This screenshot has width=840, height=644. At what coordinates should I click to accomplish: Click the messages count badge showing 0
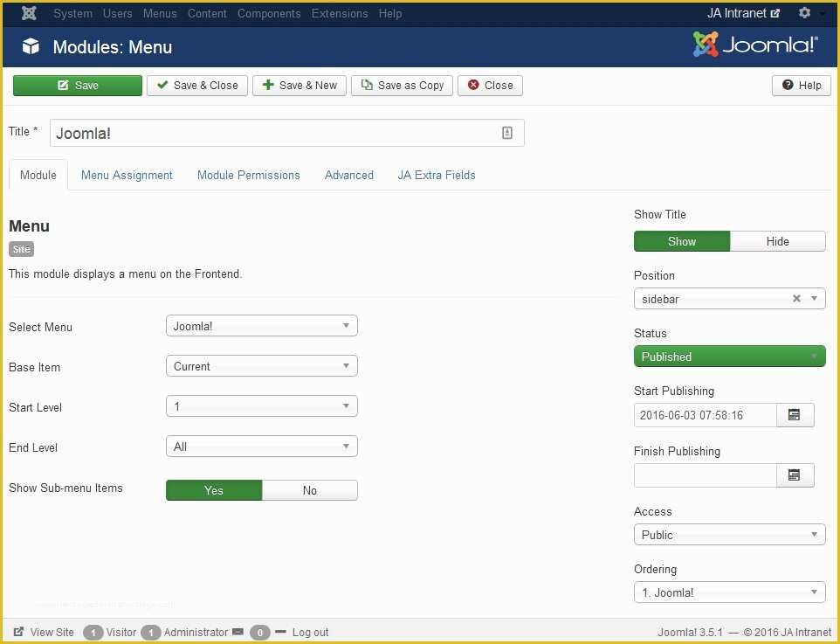click(260, 632)
